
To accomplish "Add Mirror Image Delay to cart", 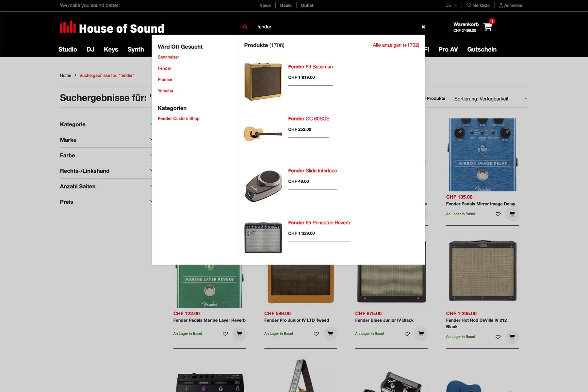I will [512, 214].
